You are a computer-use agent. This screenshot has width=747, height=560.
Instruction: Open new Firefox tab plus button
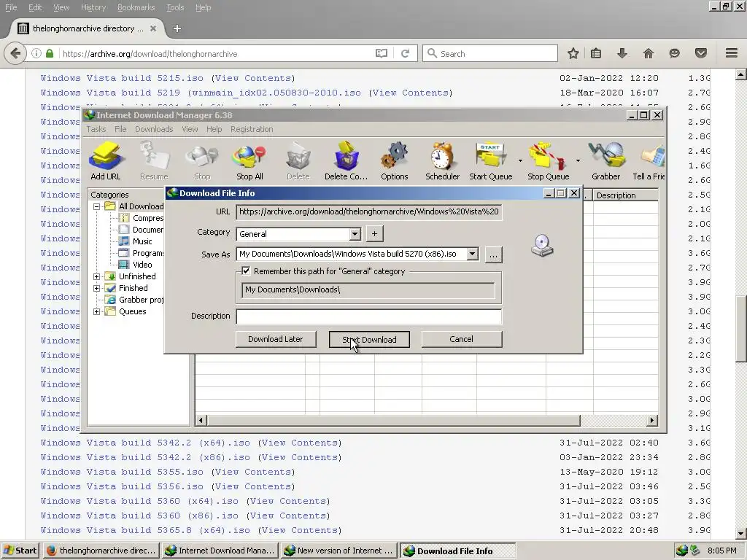[177, 28]
